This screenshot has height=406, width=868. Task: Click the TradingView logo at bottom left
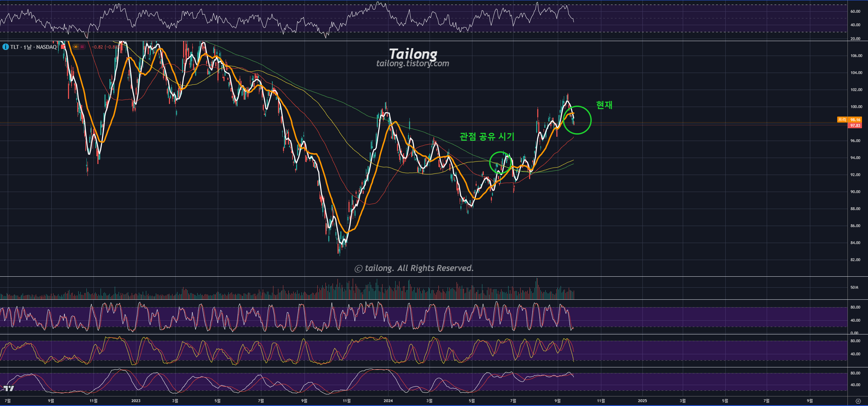[x=9, y=389]
